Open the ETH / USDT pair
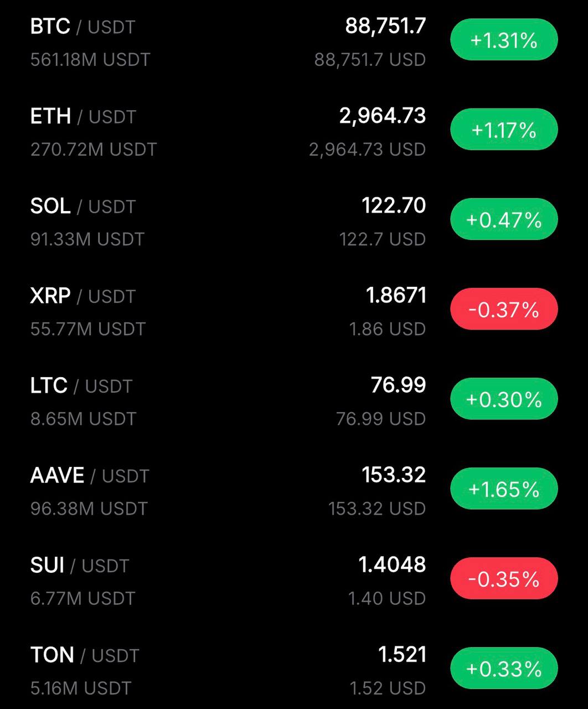 pyautogui.click(x=83, y=116)
